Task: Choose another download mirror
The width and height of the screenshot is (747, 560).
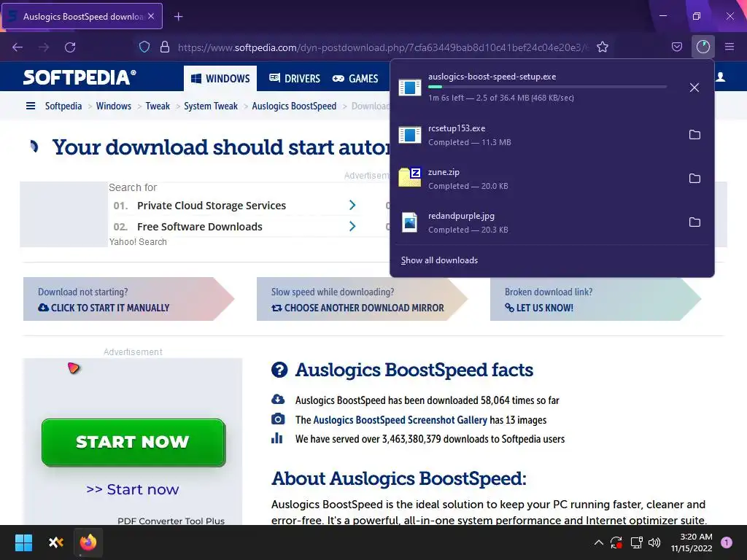Action: point(357,308)
